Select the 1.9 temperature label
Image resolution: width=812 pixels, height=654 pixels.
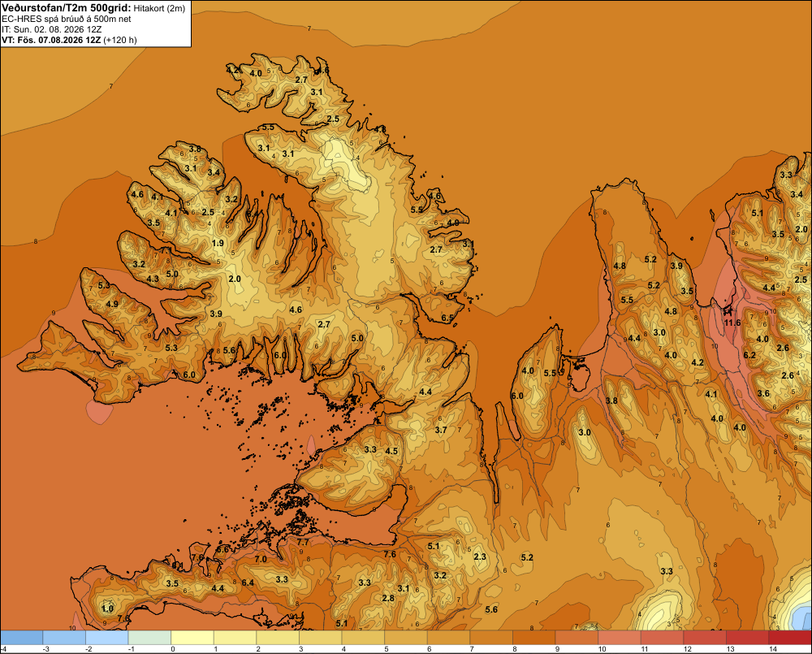coord(218,243)
